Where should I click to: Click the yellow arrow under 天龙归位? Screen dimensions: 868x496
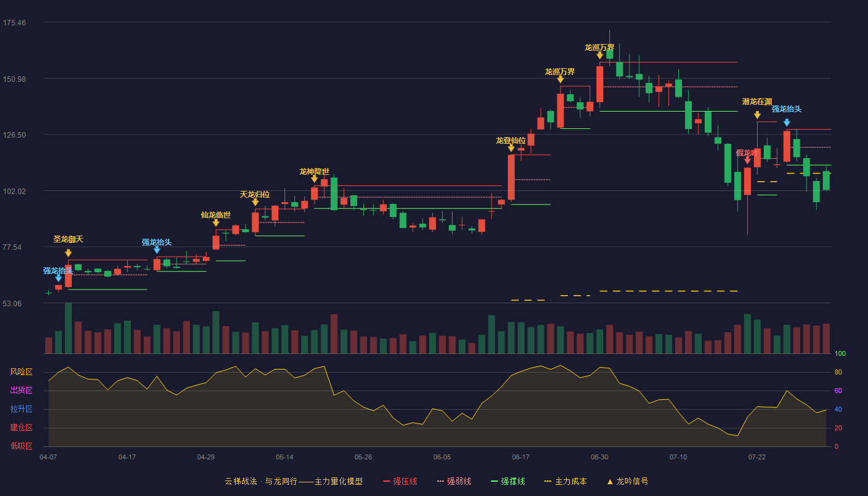click(x=255, y=202)
